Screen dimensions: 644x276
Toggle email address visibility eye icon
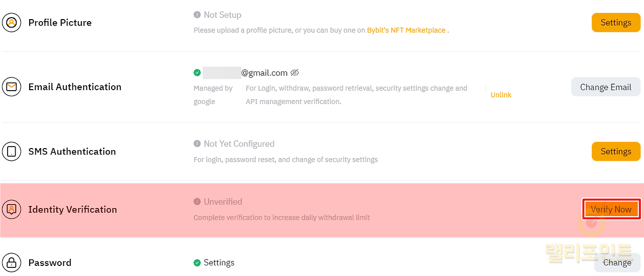point(295,73)
